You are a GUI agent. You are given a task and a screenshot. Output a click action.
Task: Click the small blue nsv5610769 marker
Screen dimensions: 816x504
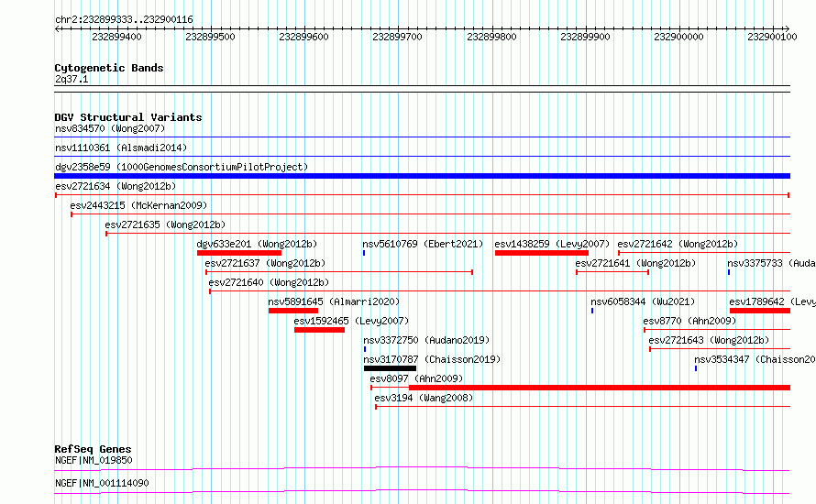[364, 253]
